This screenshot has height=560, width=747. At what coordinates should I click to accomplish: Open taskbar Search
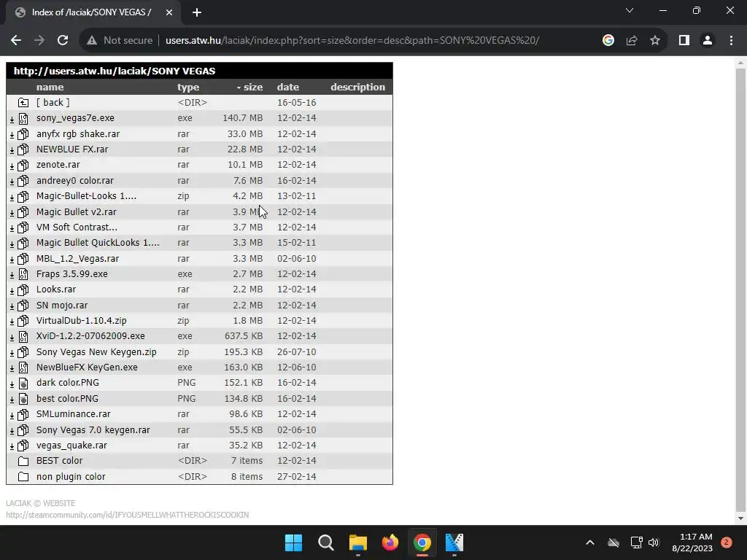click(x=326, y=542)
